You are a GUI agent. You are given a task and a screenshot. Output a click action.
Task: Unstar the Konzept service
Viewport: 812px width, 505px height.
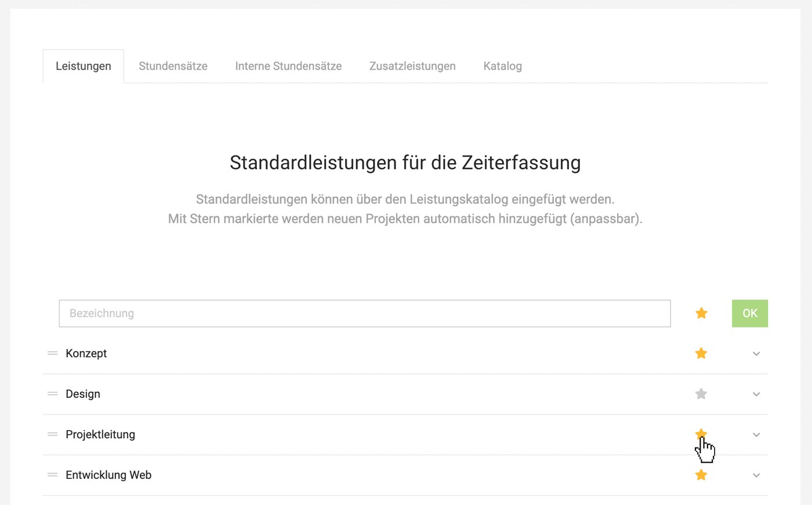pos(701,353)
